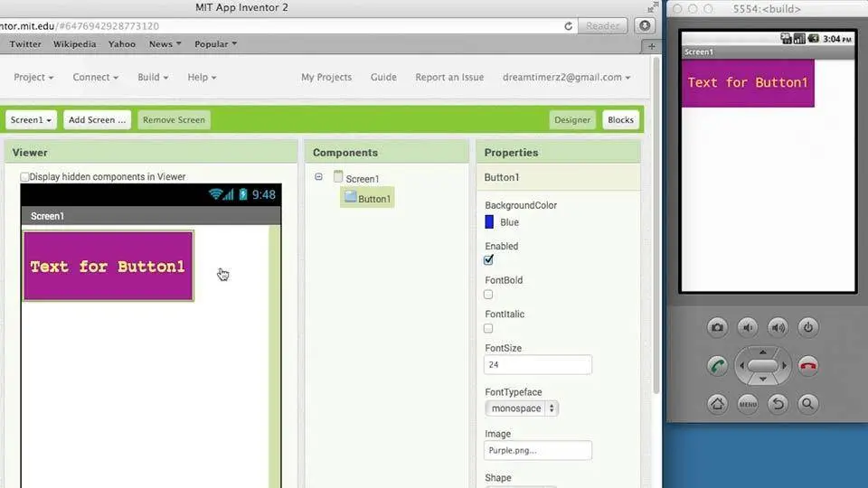Click the emulator camera button
868x488 pixels.
(x=717, y=327)
